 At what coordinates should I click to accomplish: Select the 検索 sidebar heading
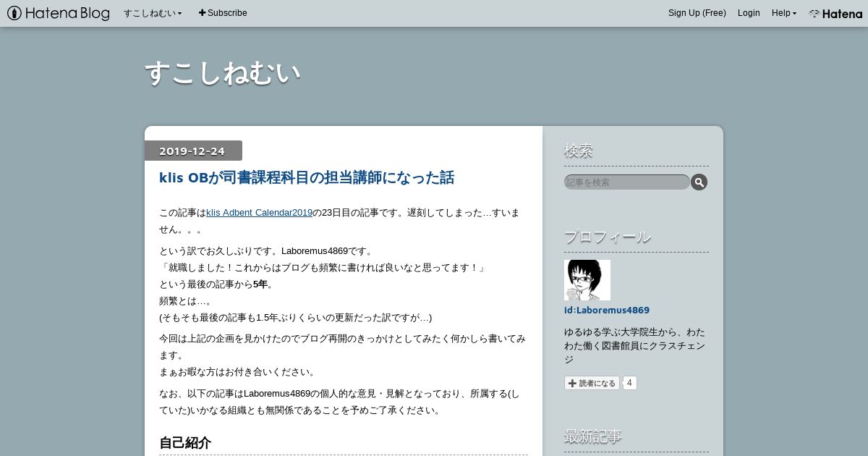tap(579, 151)
